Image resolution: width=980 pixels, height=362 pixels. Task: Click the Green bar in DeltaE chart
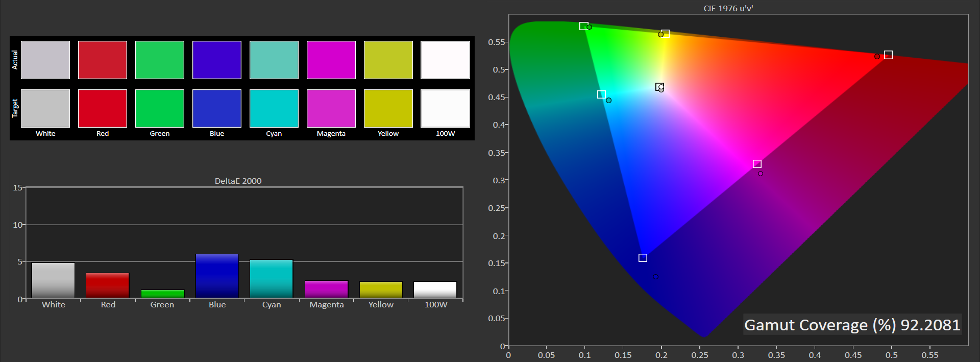tap(162, 294)
